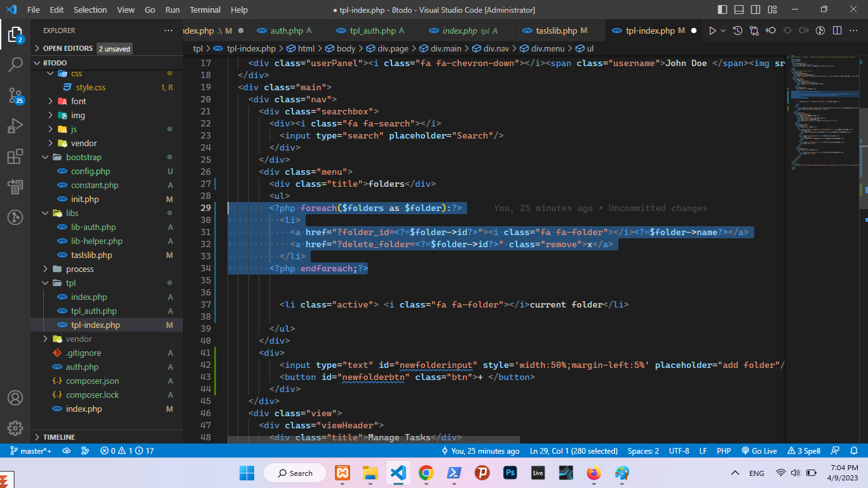868x488 pixels.
Task: Collapse the libs folder
Action: coord(107,213)
